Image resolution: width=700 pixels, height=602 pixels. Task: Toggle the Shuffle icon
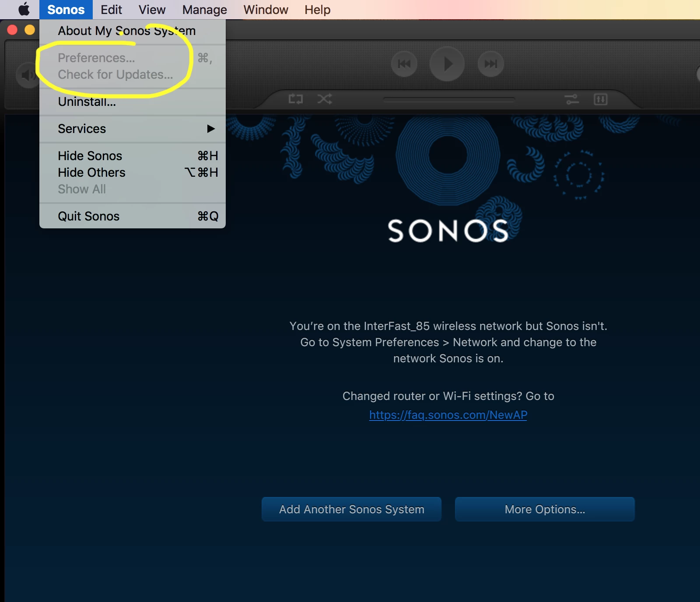pos(325,99)
